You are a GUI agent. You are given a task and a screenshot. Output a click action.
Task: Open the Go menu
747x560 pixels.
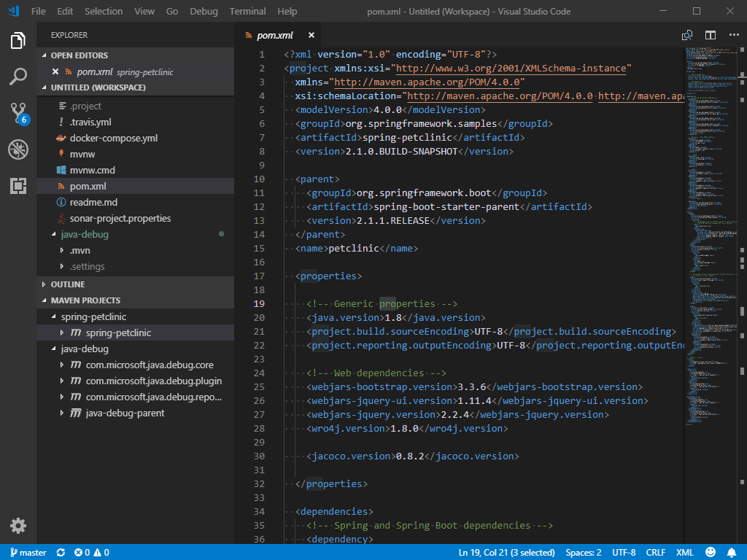tap(172, 11)
